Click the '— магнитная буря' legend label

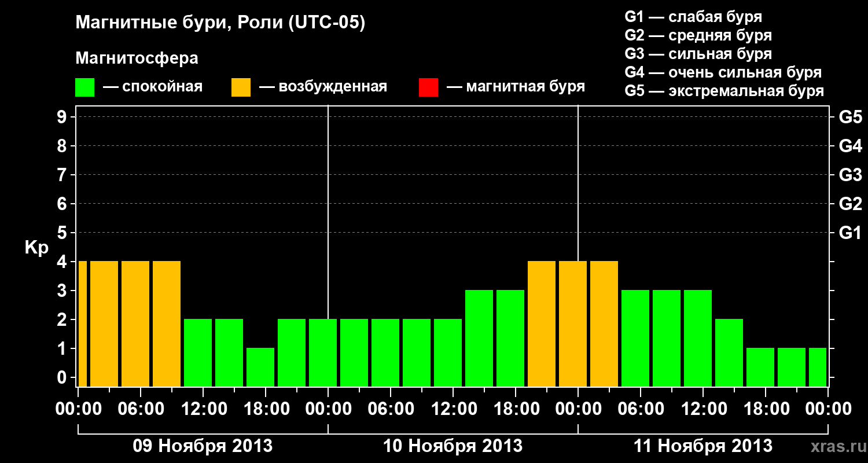tap(516, 87)
